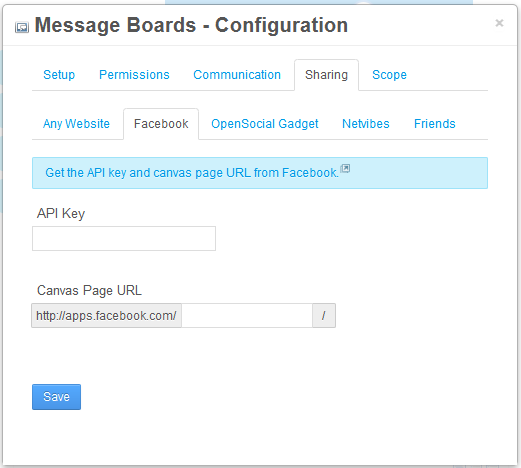Viewport: 521px width, 468px height.
Task: Open the OpenSocial Gadget sub-tab
Action: 265,124
